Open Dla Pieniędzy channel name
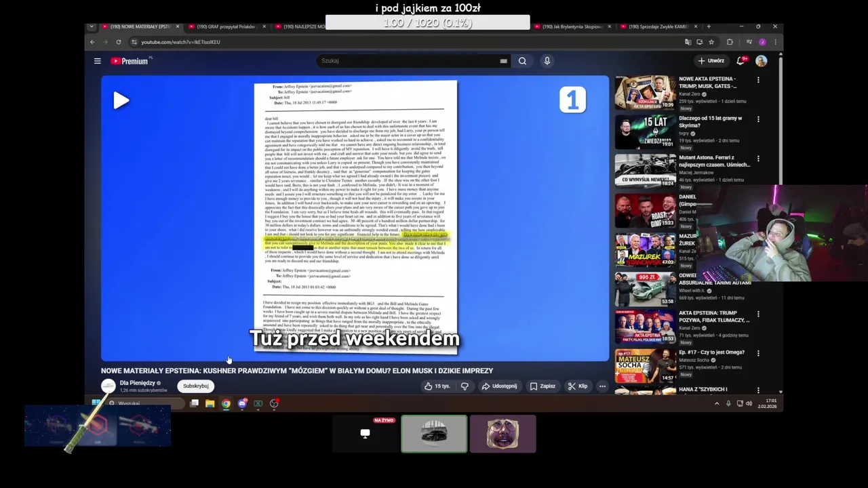Viewport: 868px width, 488px height. click(x=138, y=383)
